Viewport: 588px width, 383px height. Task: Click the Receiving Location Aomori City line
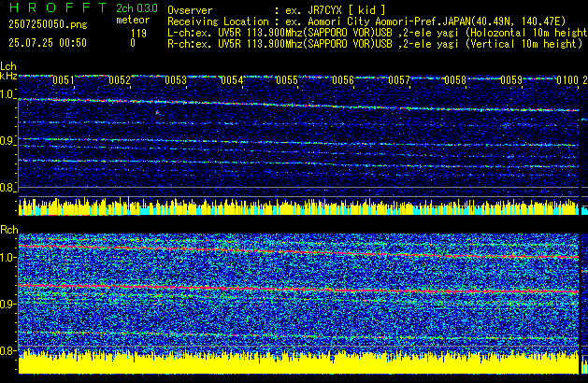pyautogui.click(x=366, y=21)
